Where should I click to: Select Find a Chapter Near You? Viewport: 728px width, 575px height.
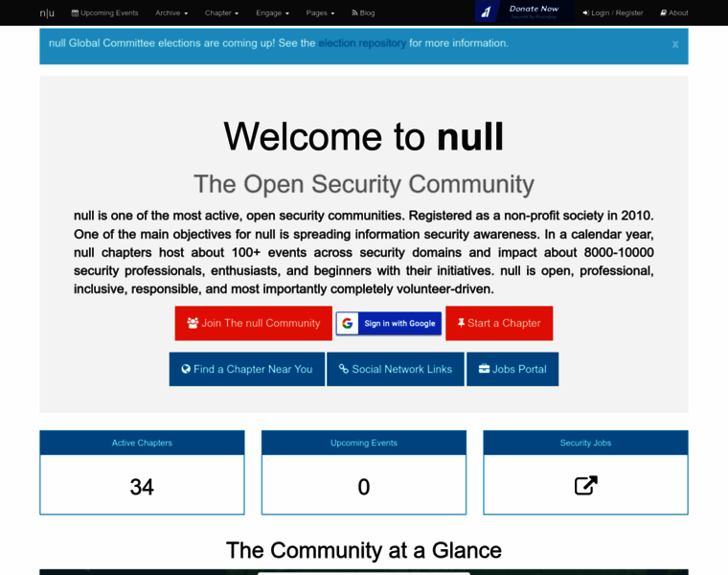247,369
